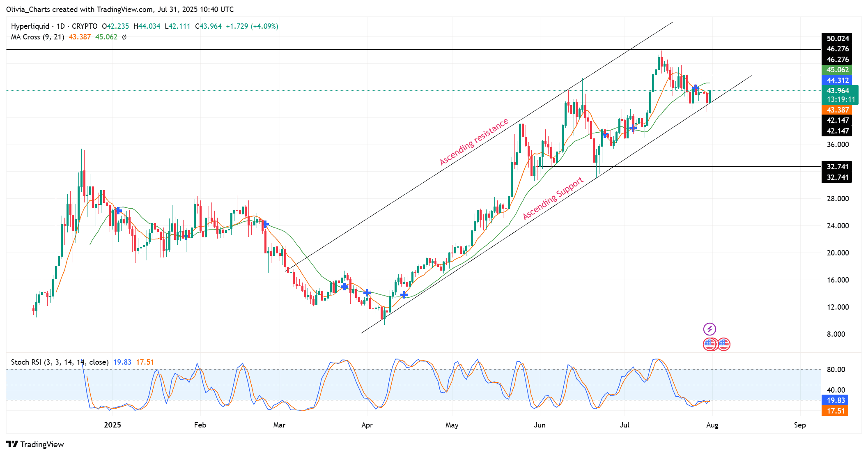Click the ∅ symbol after MA Cross values
Image resolution: width=868 pixels, height=455 pixels.
click(124, 37)
